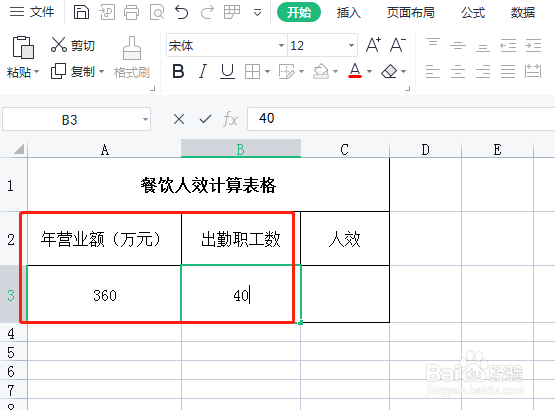Click the Save icon in quick toolbar
555x410 pixels.
pyautogui.click(x=81, y=12)
